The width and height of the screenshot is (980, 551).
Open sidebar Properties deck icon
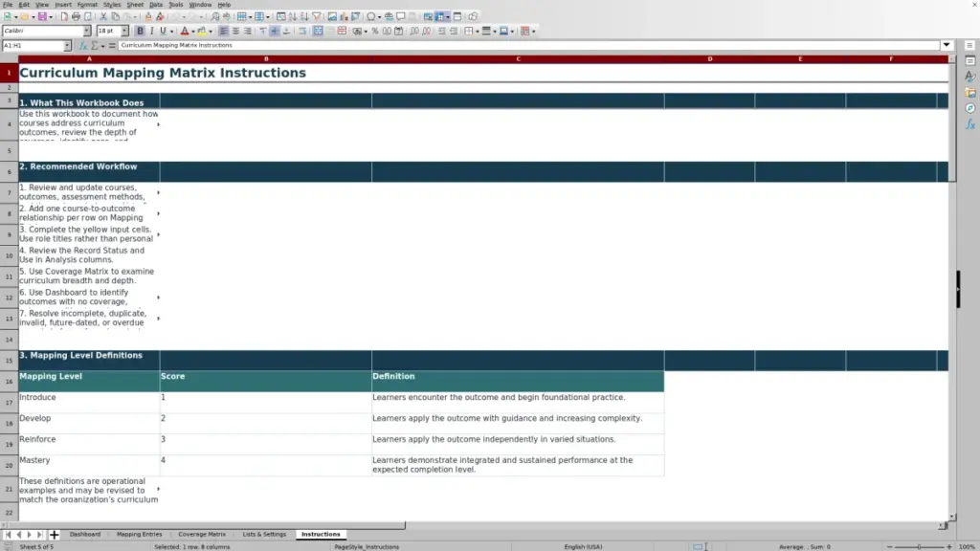[x=970, y=61]
